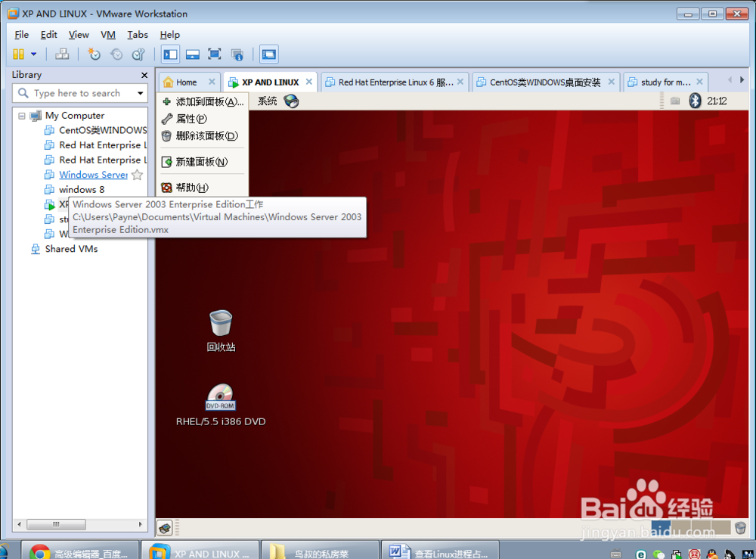Toggle the thumbnail bar view icon
Image resolution: width=756 pixels, height=559 pixels.
click(192, 54)
